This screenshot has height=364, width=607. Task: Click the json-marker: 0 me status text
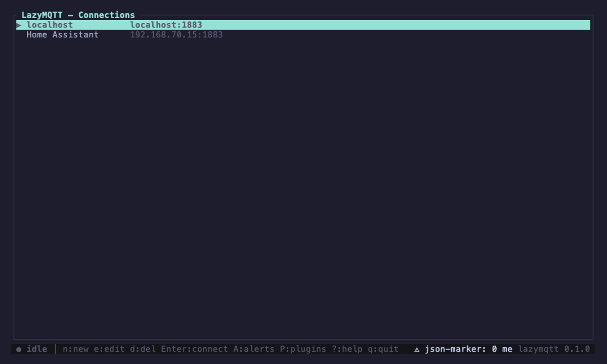pyautogui.click(x=468, y=349)
